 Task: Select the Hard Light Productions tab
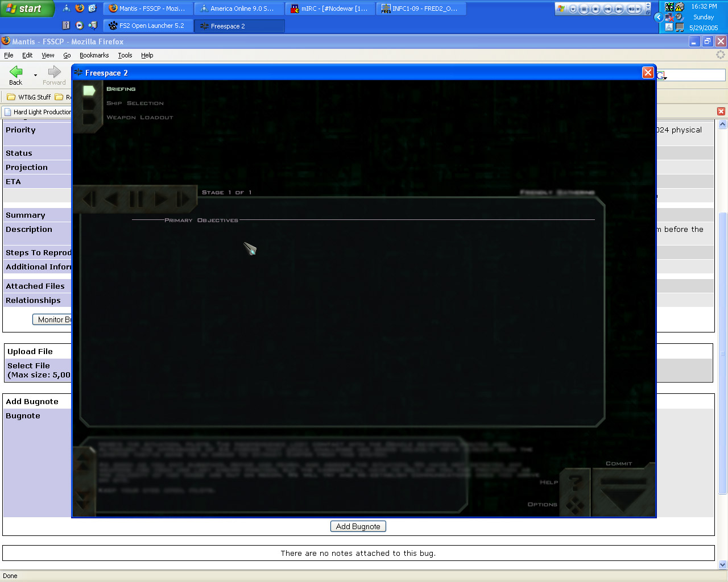[x=38, y=112]
